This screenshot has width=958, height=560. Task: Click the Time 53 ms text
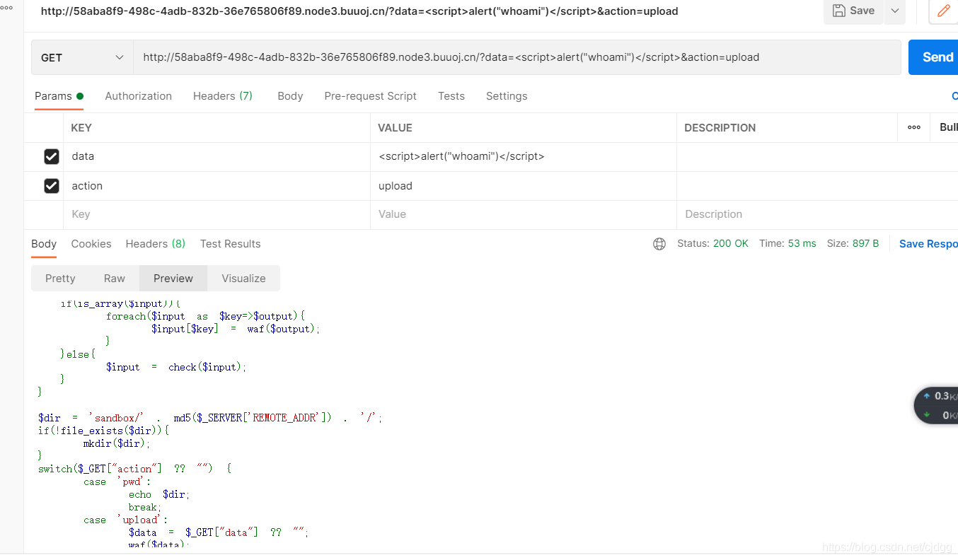[787, 243]
